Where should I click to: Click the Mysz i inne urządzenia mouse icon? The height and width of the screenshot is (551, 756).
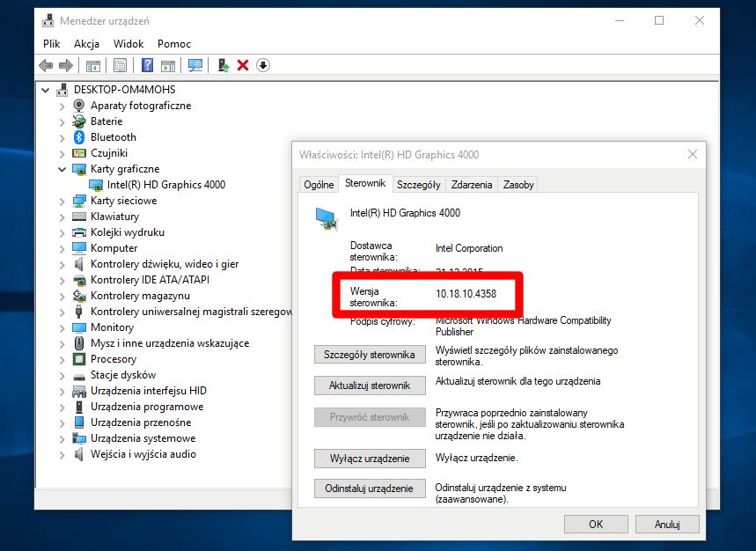[79, 343]
